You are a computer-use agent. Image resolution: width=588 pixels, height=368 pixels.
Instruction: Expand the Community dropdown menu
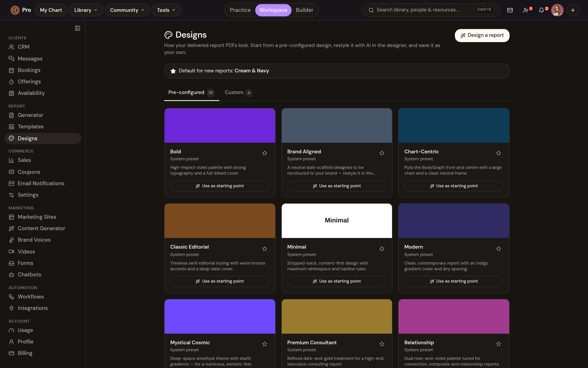[127, 10]
